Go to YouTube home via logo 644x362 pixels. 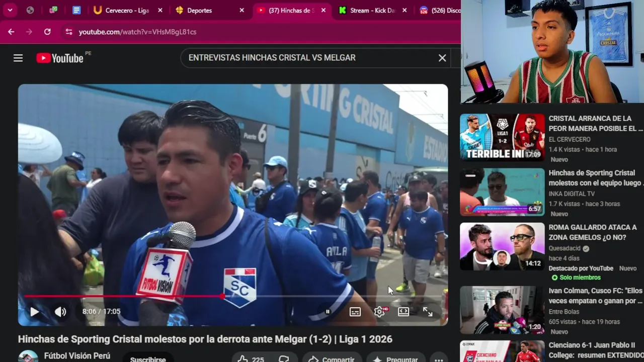pos(59,58)
